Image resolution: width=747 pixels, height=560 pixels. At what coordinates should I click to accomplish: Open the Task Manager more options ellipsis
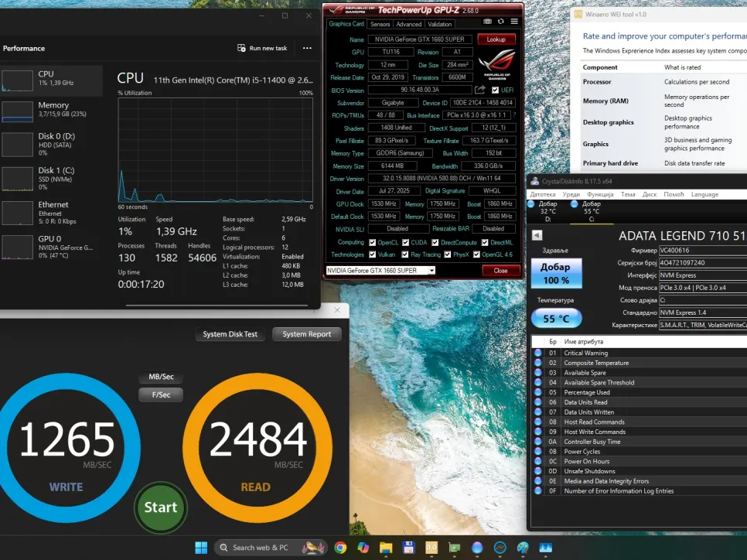[x=307, y=48]
